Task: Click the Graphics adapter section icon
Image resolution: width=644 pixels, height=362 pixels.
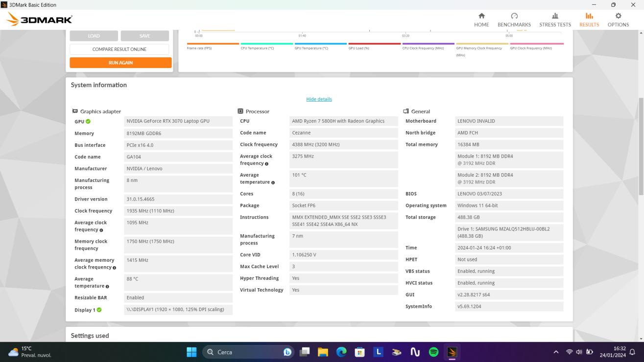Action: pos(74,111)
